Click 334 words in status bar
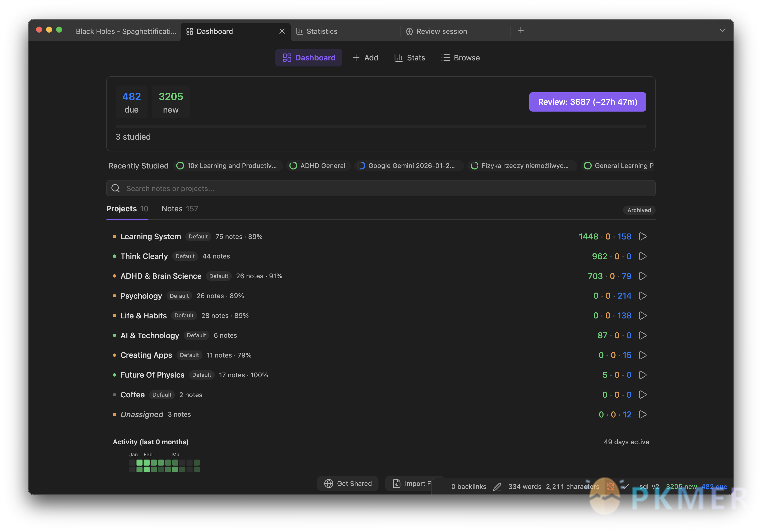Screen dimensions: 762x532 pyautogui.click(x=525, y=487)
